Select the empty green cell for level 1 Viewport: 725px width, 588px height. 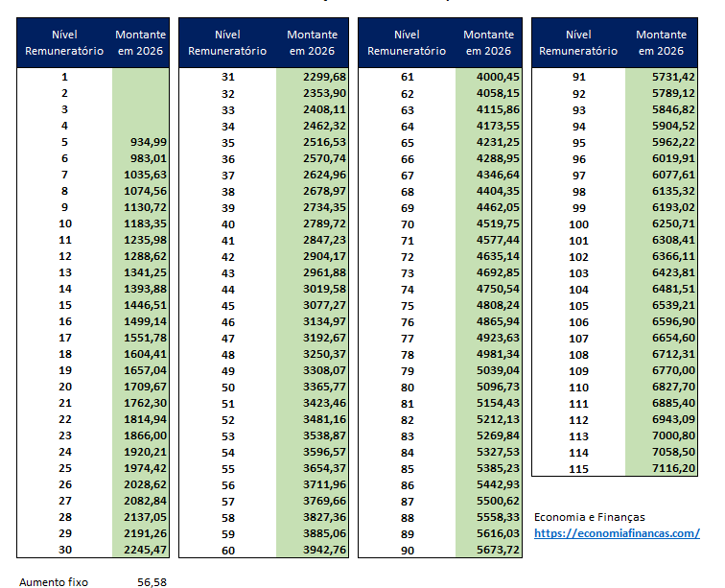click(141, 77)
